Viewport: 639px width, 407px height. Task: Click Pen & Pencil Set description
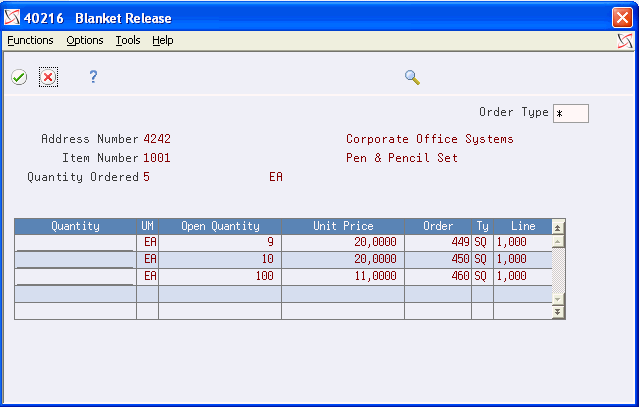[x=402, y=158]
